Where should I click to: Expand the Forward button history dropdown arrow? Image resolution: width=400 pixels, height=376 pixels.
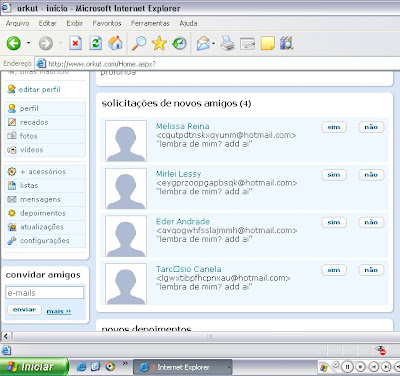(x=60, y=43)
